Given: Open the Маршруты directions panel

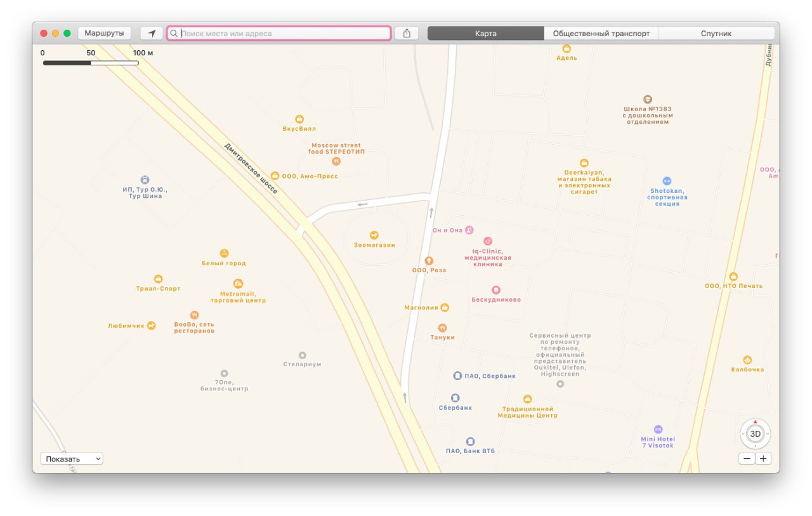Looking at the screenshot, I should tap(105, 33).
